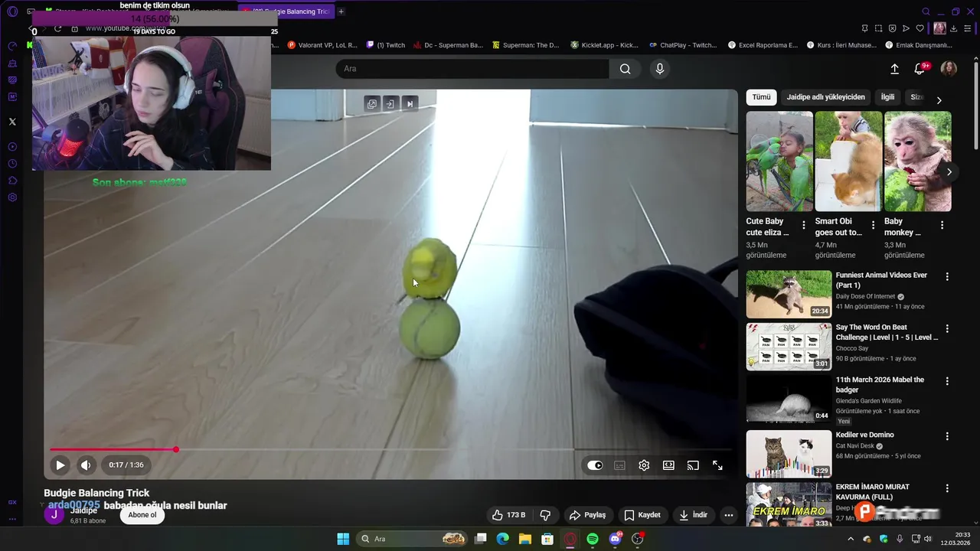The height and width of the screenshot is (551, 980).
Task: Open Microsoft Edge from the taskbar
Action: (x=502, y=539)
